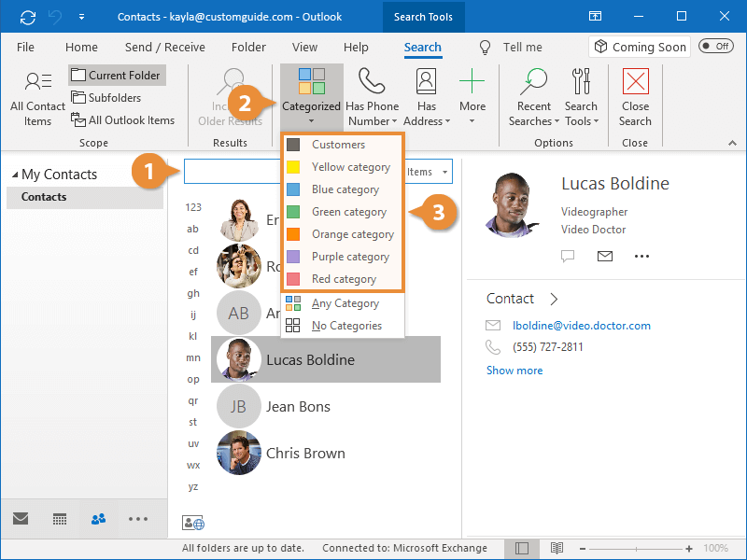Jump to ab in alphabet index
This screenshot has width=747, height=560.
click(x=192, y=229)
